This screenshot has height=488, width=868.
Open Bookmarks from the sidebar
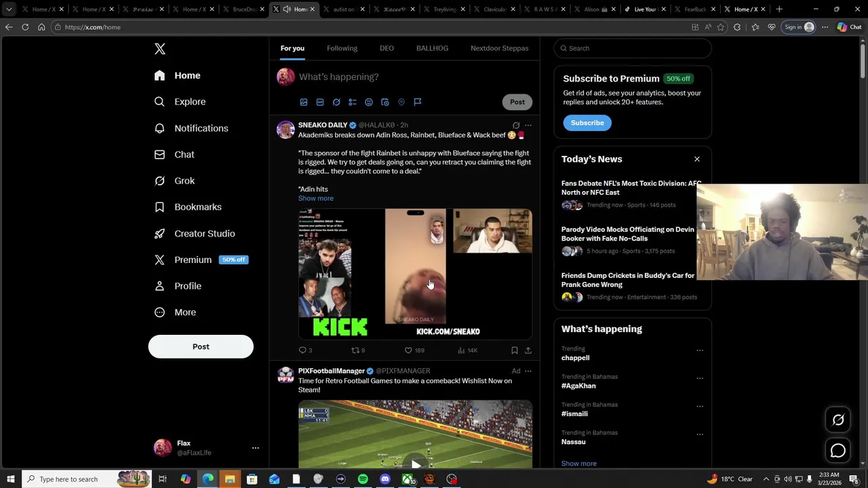(188, 207)
